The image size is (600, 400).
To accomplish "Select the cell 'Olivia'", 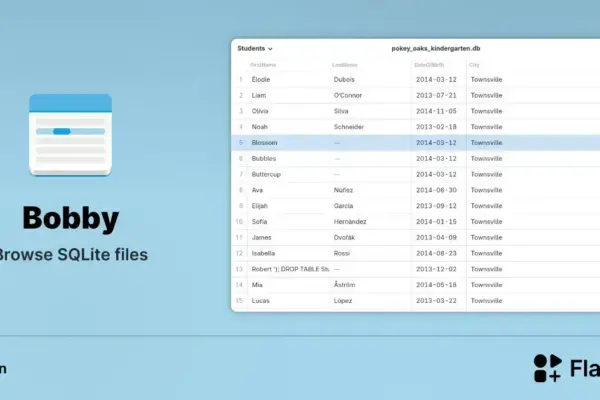I will tap(260, 111).
